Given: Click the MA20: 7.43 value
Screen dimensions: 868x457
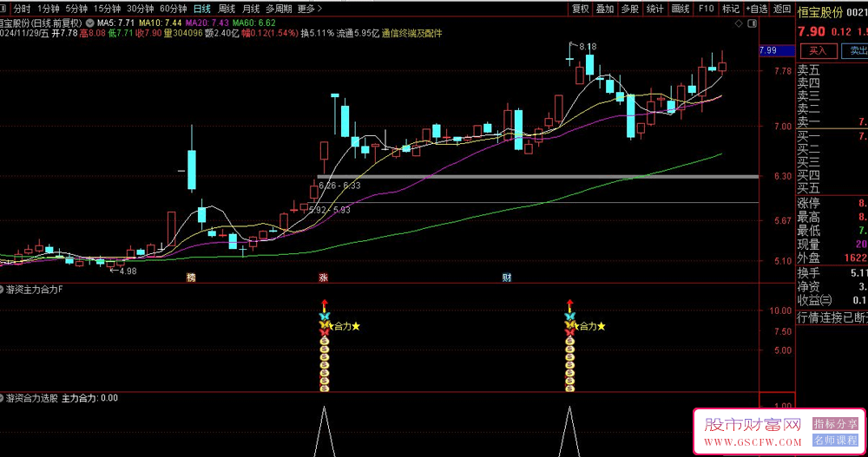Looking at the screenshot, I should (207, 23).
